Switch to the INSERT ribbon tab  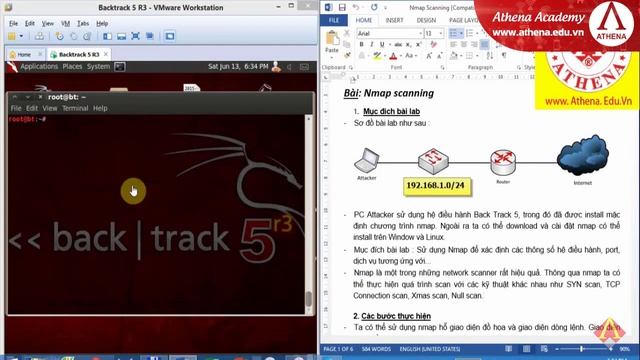click(394, 20)
